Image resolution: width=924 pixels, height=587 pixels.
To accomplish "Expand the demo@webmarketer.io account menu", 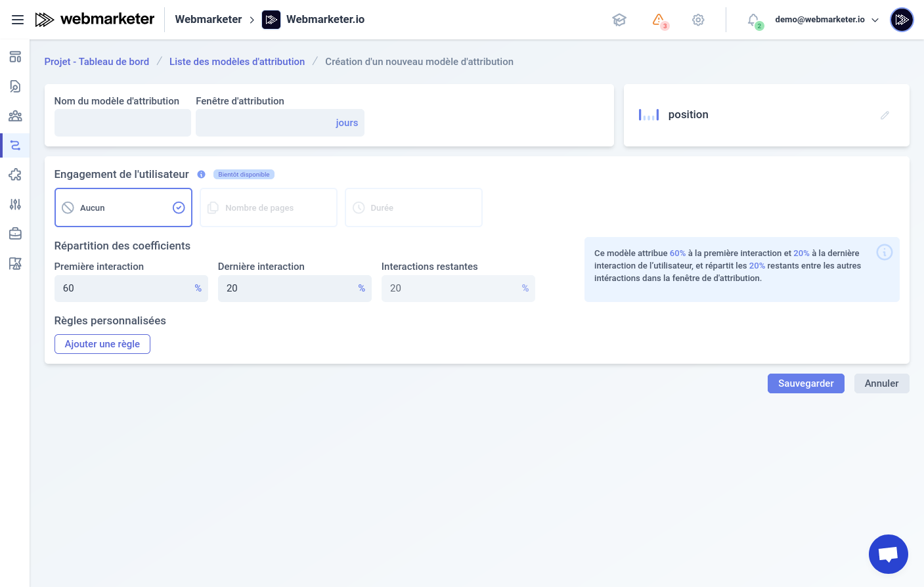I will pyautogui.click(x=827, y=20).
